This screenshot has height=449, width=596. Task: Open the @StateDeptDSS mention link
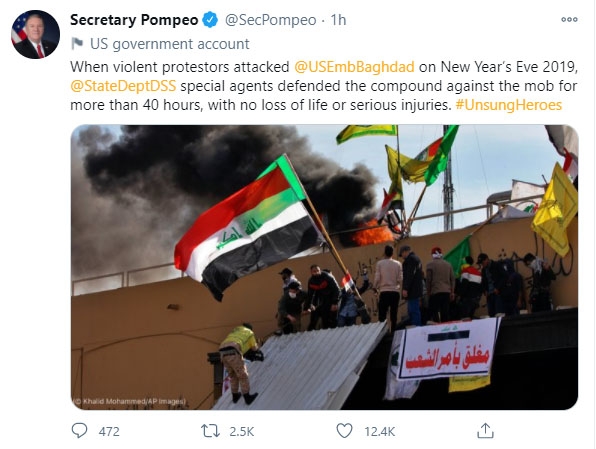[123, 86]
